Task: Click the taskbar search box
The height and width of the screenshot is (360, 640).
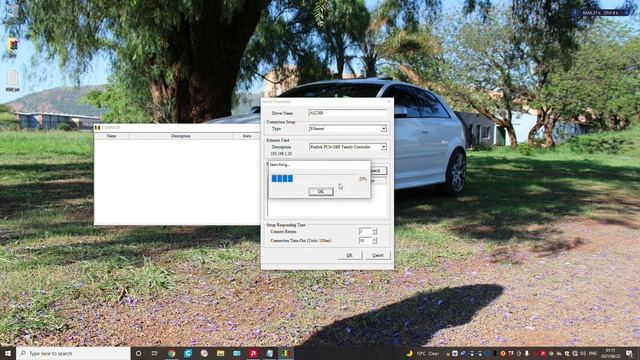Action: pyautogui.click(x=73, y=353)
